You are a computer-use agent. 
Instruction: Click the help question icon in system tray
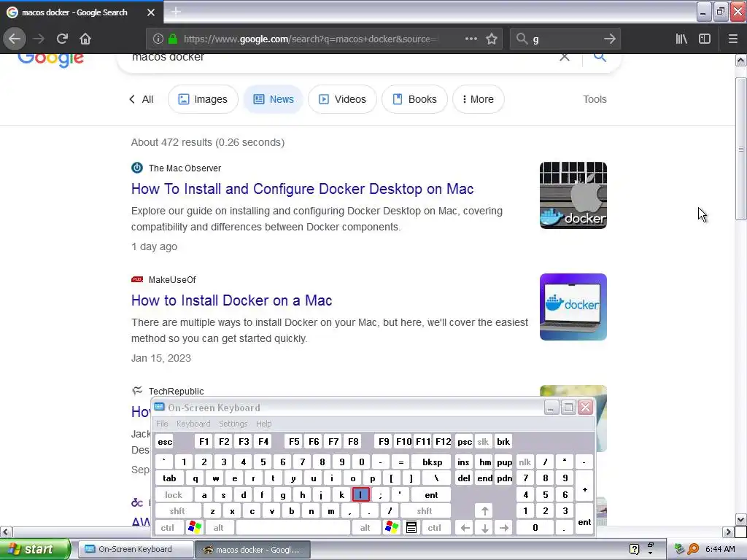coord(634,549)
